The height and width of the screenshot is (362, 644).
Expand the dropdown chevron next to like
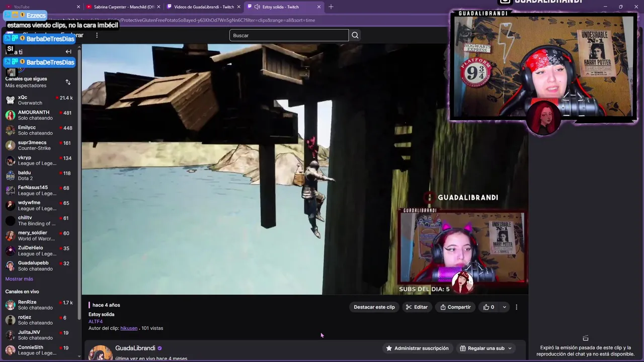[x=504, y=307]
